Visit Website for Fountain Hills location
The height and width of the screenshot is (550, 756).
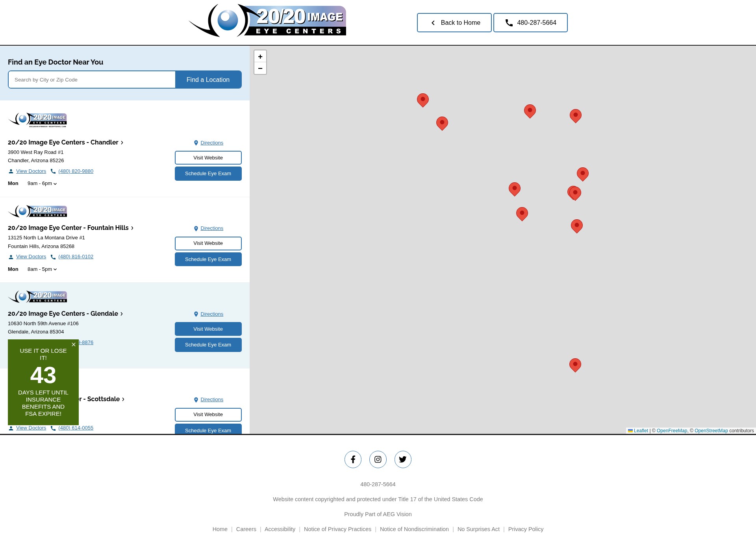tap(208, 243)
